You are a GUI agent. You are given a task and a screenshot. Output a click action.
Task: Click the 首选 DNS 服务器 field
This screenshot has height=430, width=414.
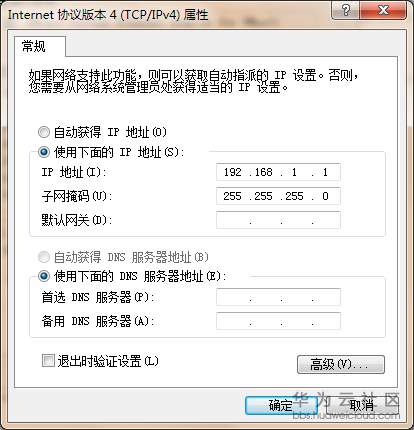click(x=278, y=297)
